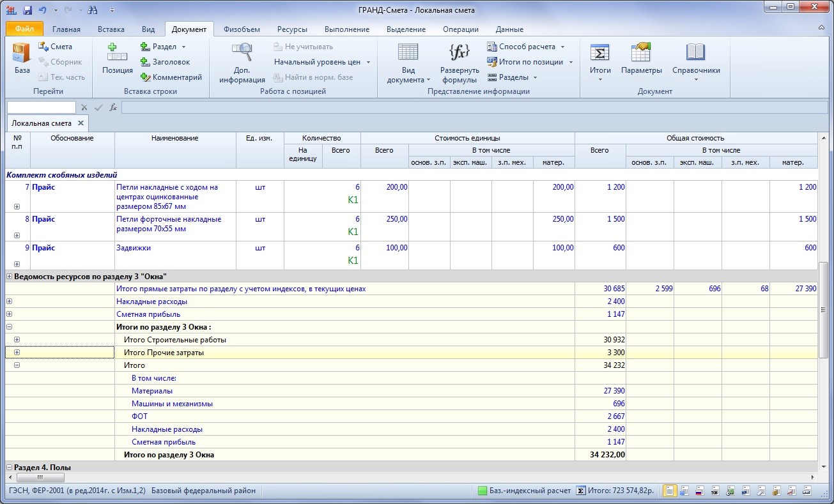Click the Заголовок insert button
Viewport: 834px width, 504px height.
click(165, 62)
